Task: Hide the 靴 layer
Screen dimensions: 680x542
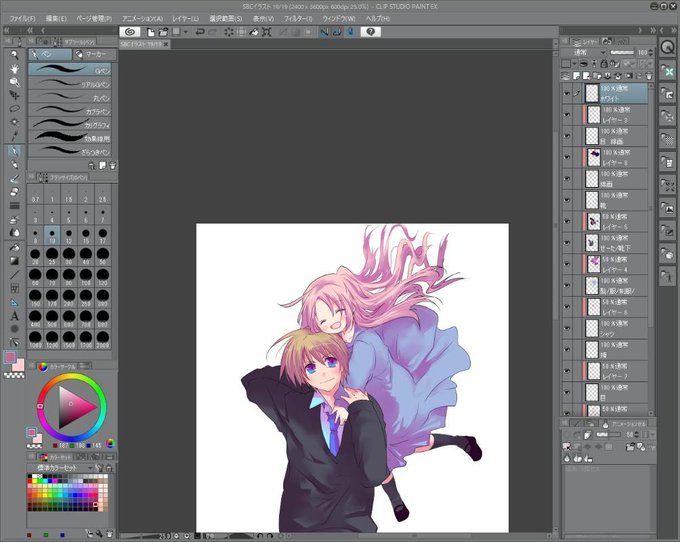Action: (x=567, y=200)
